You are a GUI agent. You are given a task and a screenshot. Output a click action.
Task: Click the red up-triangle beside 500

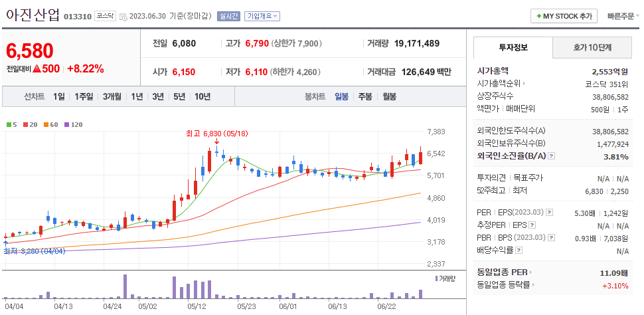[x=37, y=68]
